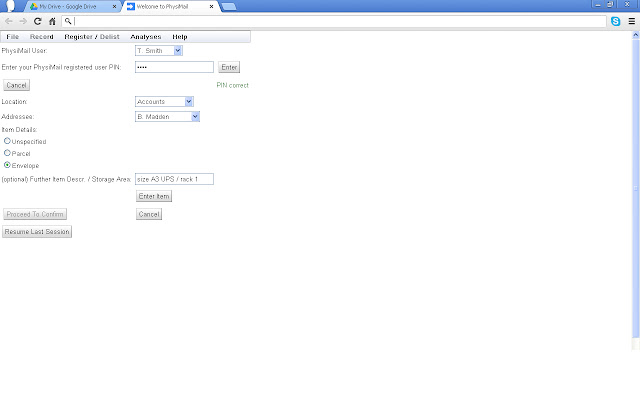Select the Envelope item option
640x400 pixels.
pos(7,165)
